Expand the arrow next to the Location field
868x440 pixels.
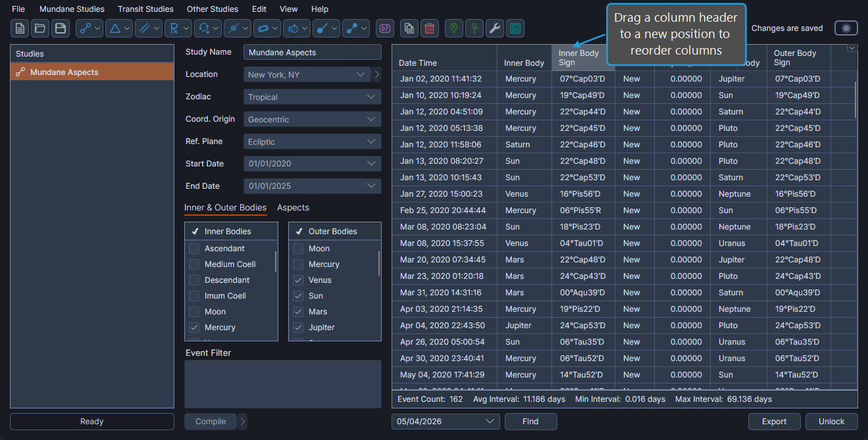click(x=377, y=75)
